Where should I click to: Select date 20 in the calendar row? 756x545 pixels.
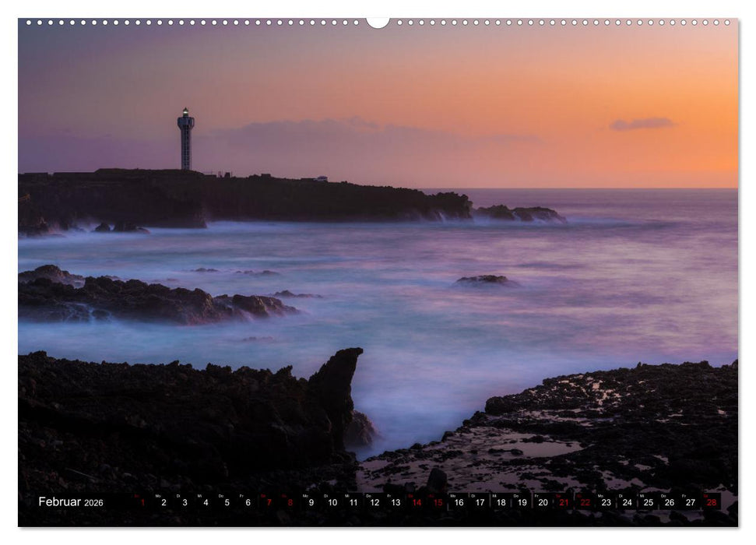pos(542,501)
